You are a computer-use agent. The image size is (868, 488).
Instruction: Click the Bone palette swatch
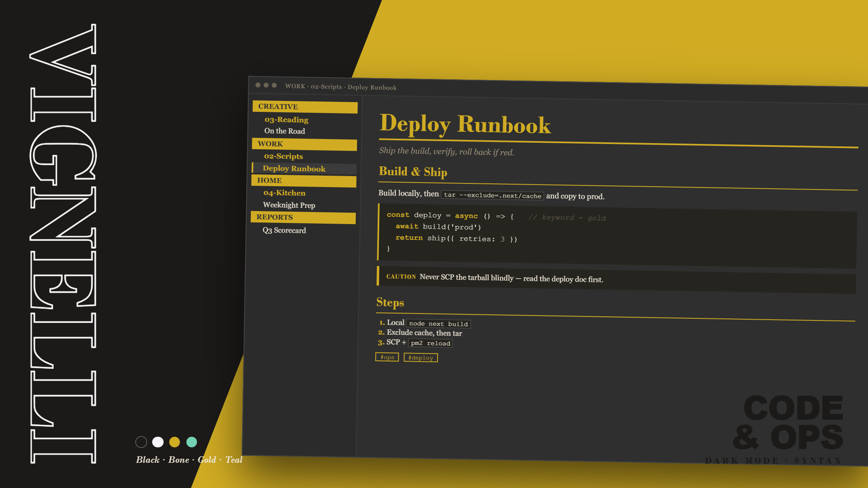158,442
